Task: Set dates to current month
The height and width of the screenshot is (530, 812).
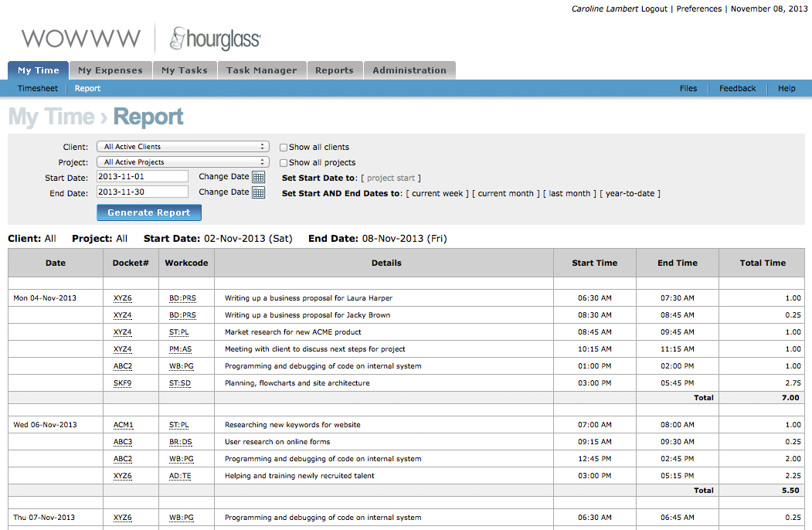Action: point(504,193)
